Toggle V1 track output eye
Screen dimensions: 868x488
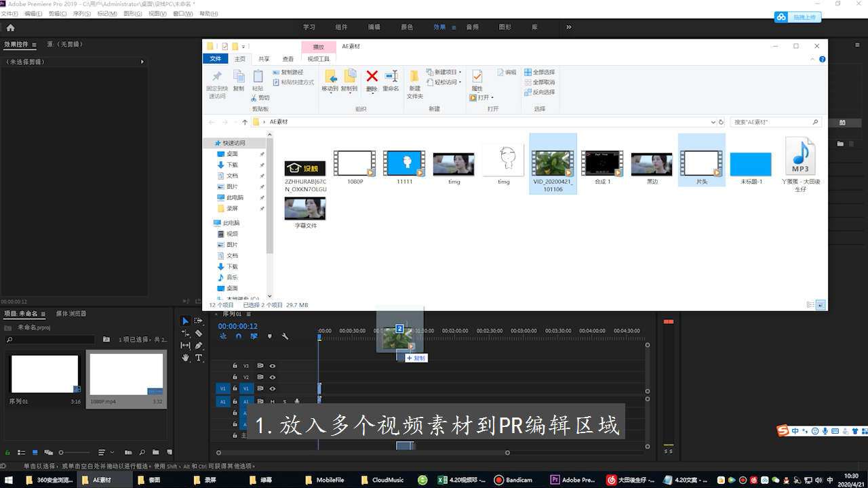(x=273, y=388)
